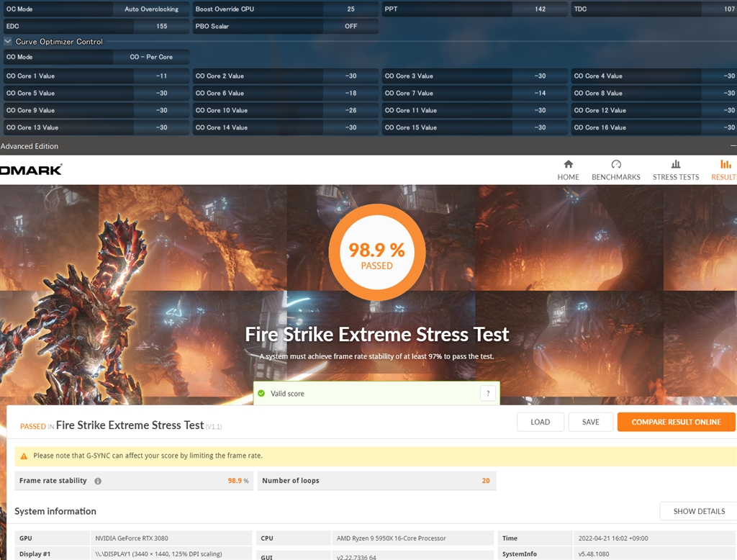Click the Save button

tap(590, 422)
